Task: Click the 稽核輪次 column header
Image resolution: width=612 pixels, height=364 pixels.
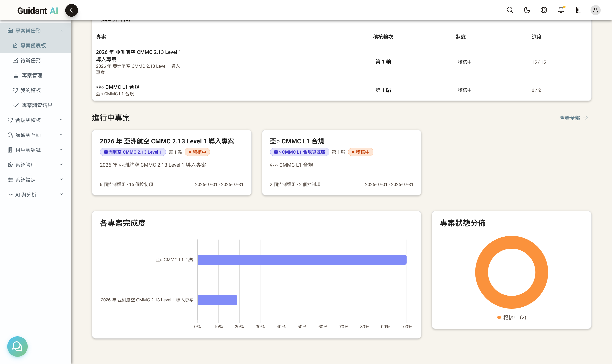Action: (x=383, y=37)
